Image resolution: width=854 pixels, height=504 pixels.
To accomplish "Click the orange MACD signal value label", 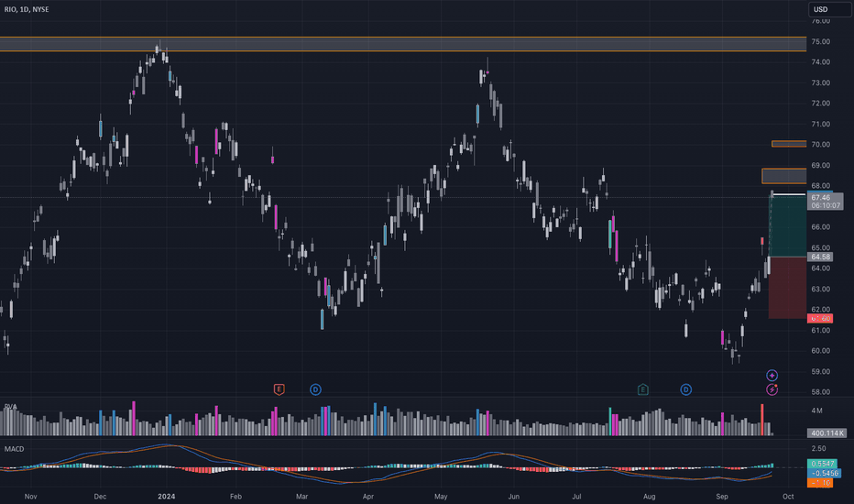I will pyautogui.click(x=820, y=483).
